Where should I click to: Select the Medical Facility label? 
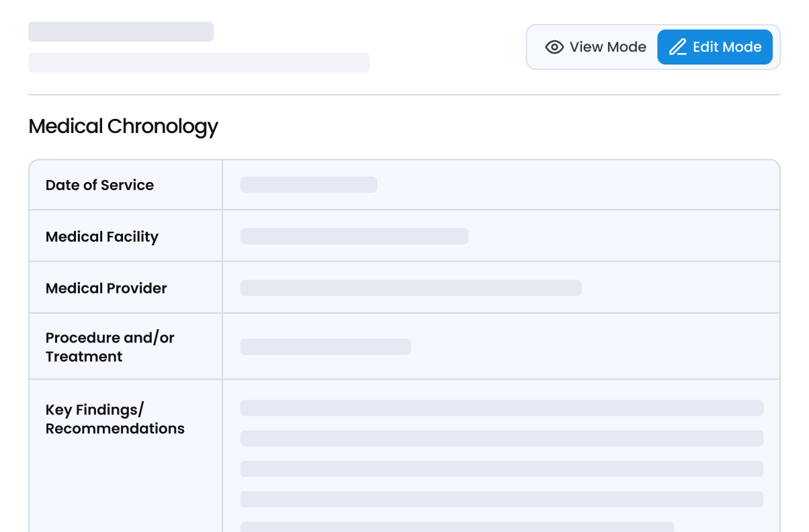pyautogui.click(x=102, y=236)
